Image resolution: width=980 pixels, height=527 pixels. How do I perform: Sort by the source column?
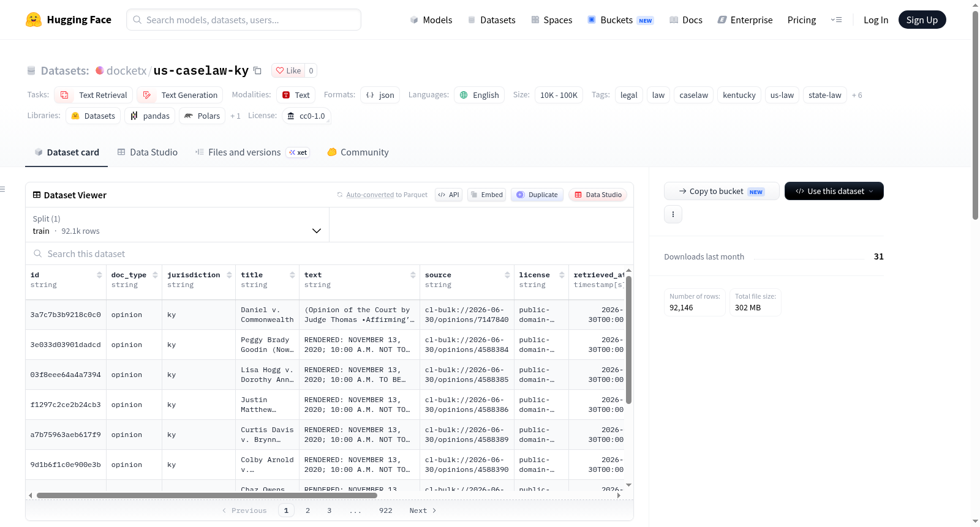pos(507,275)
